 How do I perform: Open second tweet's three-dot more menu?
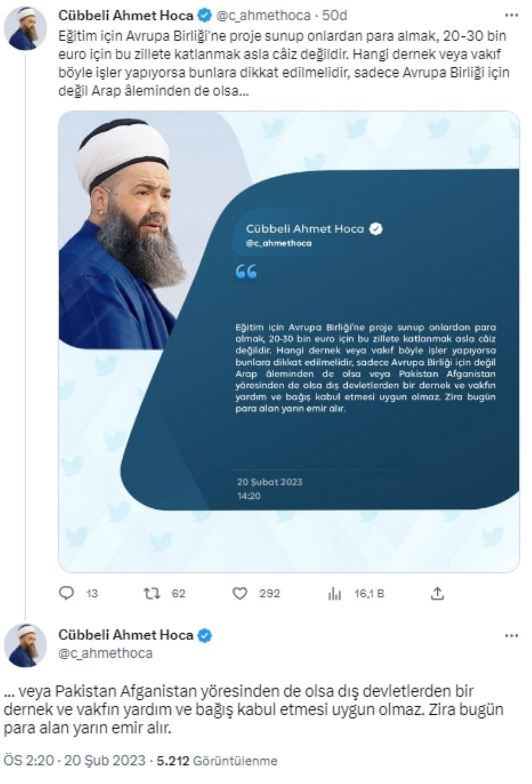tap(511, 636)
